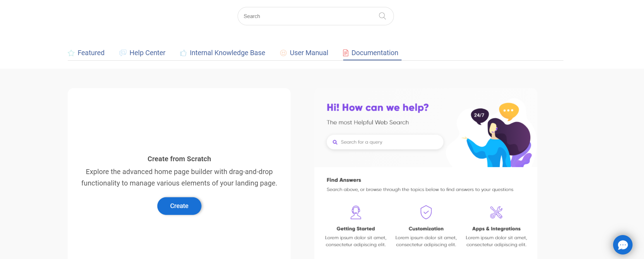644x259 pixels.
Task: Focus the top Search input field
Action: pyautogui.click(x=315, y=16)
